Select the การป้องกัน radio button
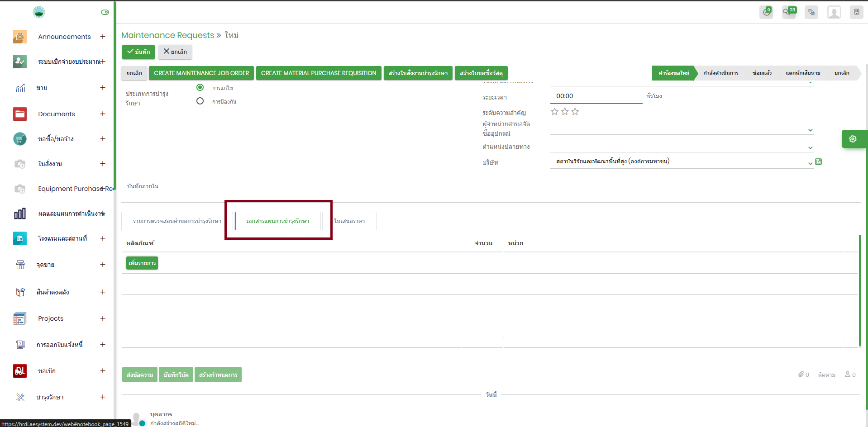Screen dimensions: 868x427 200,101
